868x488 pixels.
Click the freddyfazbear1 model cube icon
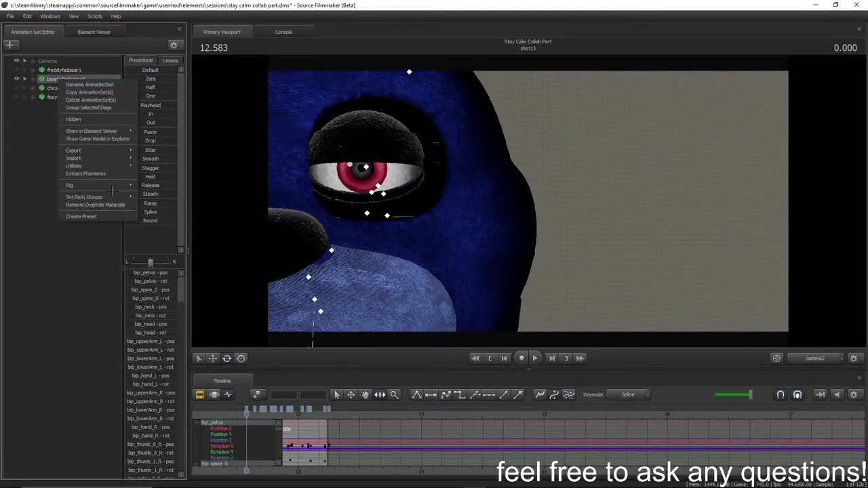[41, 70]
